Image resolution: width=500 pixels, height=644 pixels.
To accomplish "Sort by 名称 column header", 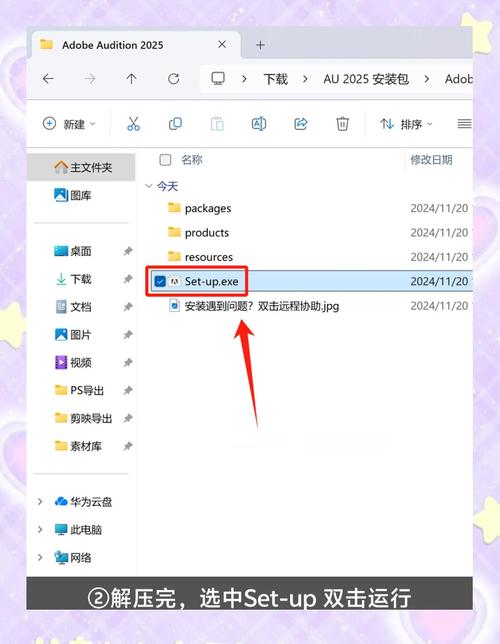I will pos(192,159).
